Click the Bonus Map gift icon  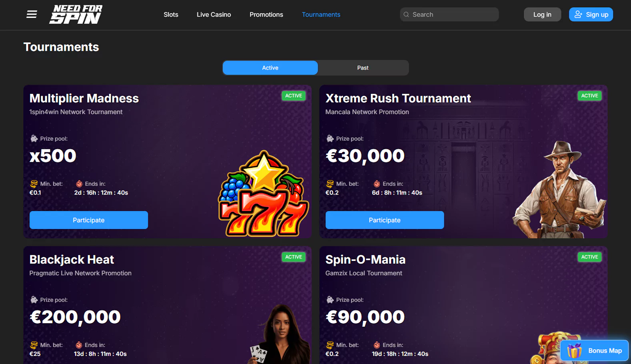[x=575, y=350]
